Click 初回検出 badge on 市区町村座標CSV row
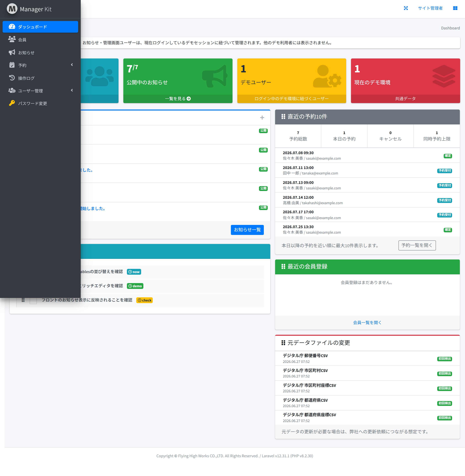The height and width of the screenshot is (476, 465). [x=444, y=388]
